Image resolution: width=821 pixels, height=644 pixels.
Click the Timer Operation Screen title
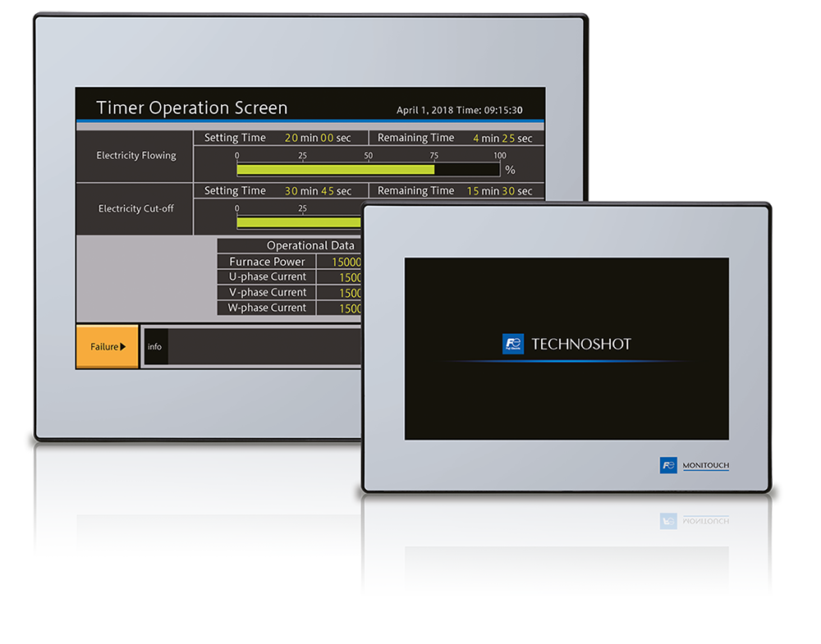191,107
